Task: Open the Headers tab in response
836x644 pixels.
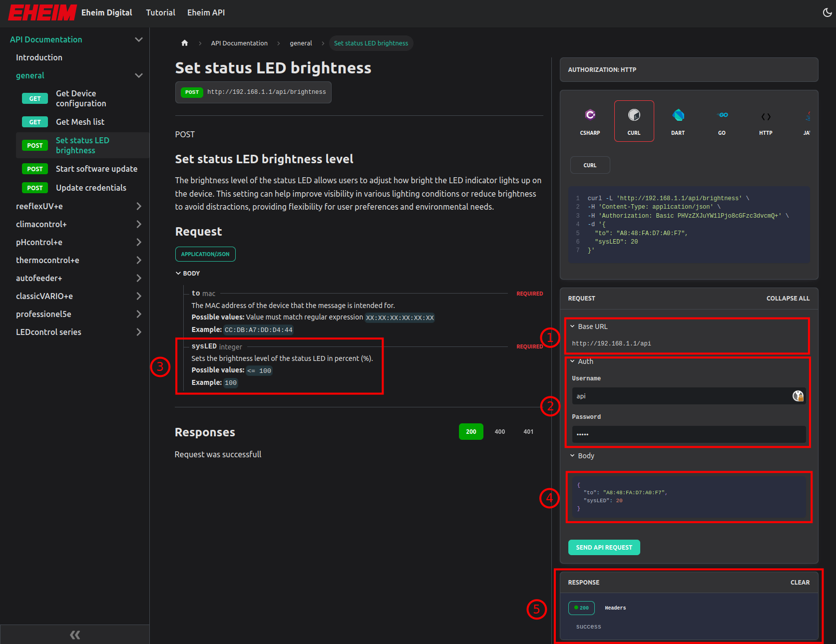Action: point(615,608)
